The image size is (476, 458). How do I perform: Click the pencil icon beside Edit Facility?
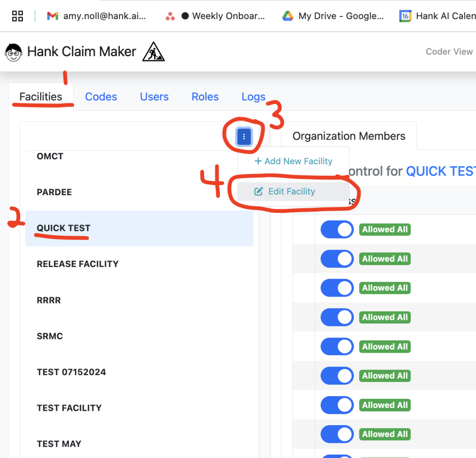(x=258, y=191)
